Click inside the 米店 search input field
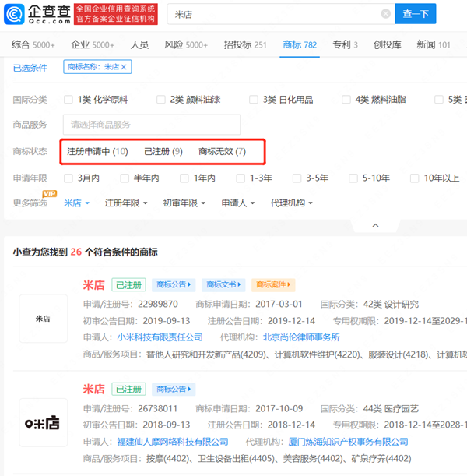Viewport: 467px width, 476px height. [x=272, y=14]
